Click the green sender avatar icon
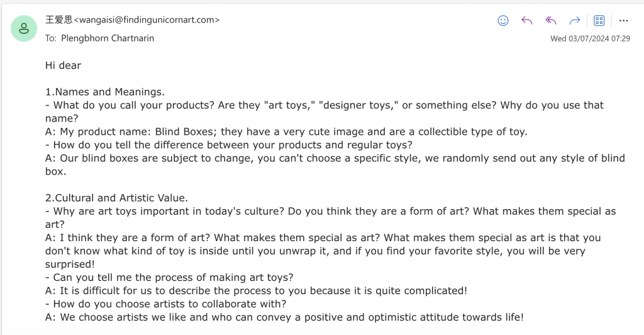Viewport: 644px width, 335px height. pyautogui.click(x=24, y=28)
